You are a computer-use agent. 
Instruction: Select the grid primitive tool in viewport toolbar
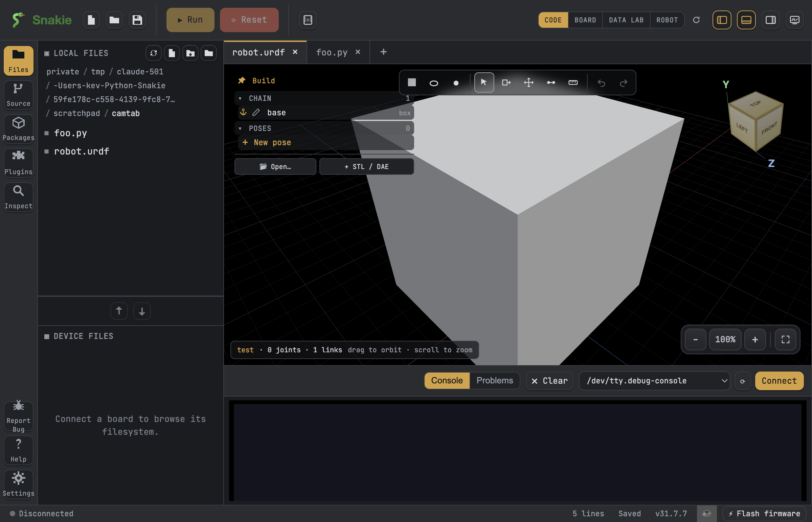coord(411,82)
